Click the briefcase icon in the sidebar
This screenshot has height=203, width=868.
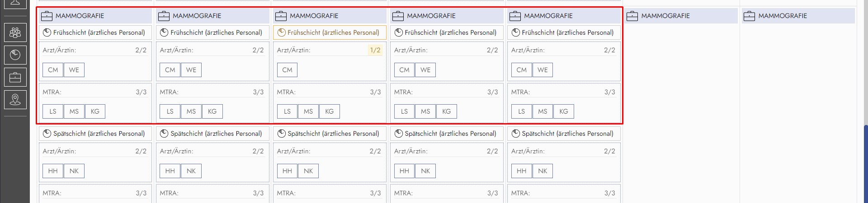pos(15,78)
